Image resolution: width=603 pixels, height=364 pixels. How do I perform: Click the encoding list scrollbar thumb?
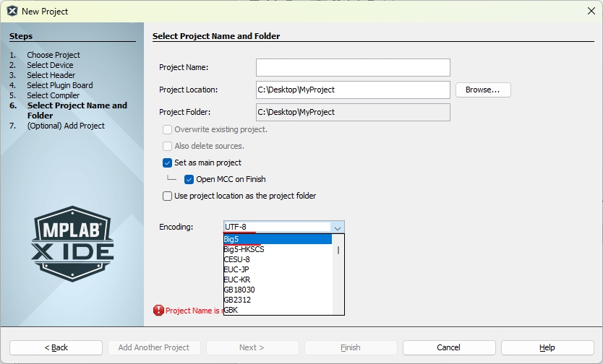[x=338, y=250]
